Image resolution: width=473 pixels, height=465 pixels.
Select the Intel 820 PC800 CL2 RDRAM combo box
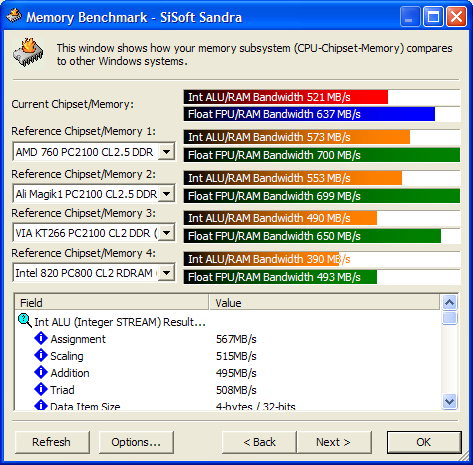point(94,273)
